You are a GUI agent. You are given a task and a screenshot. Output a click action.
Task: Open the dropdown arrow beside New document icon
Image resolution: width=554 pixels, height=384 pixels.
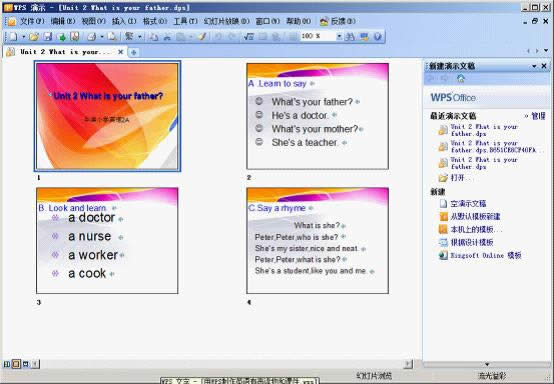[23, 36]
